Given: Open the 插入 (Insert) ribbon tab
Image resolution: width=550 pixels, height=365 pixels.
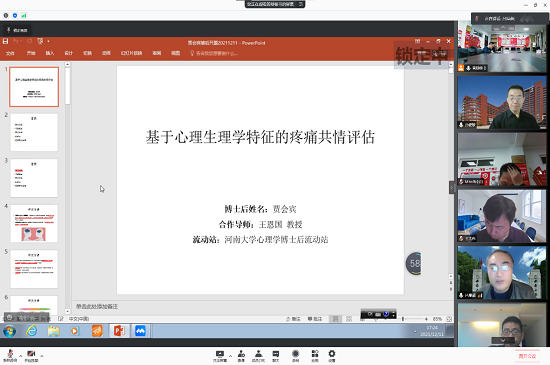Looking at the screenshot, I should [x=50, y=53].
